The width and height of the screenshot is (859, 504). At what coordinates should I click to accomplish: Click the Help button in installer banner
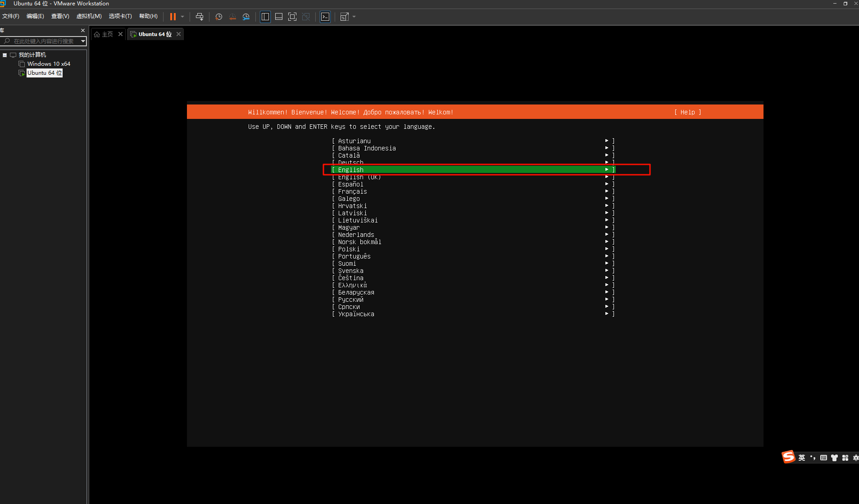pos(687,112)
